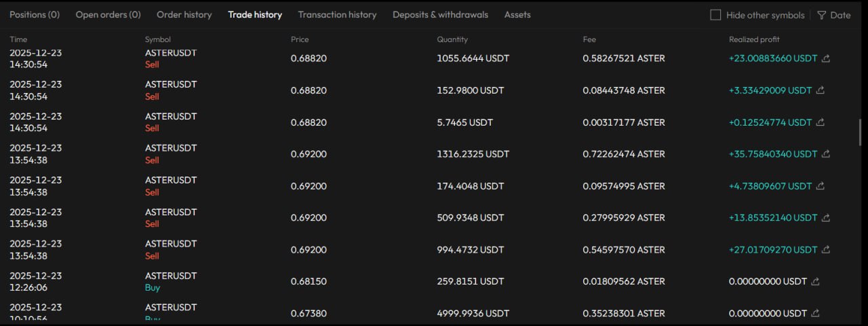Select quantity 1316.2325 USDT
Screen dimensions: 868x326
473,154
